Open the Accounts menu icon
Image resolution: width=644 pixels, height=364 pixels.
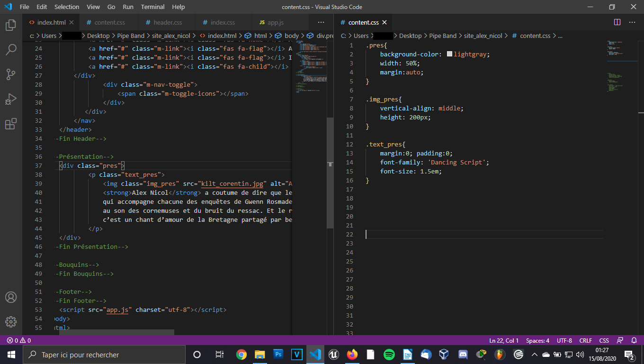point(11,297)
